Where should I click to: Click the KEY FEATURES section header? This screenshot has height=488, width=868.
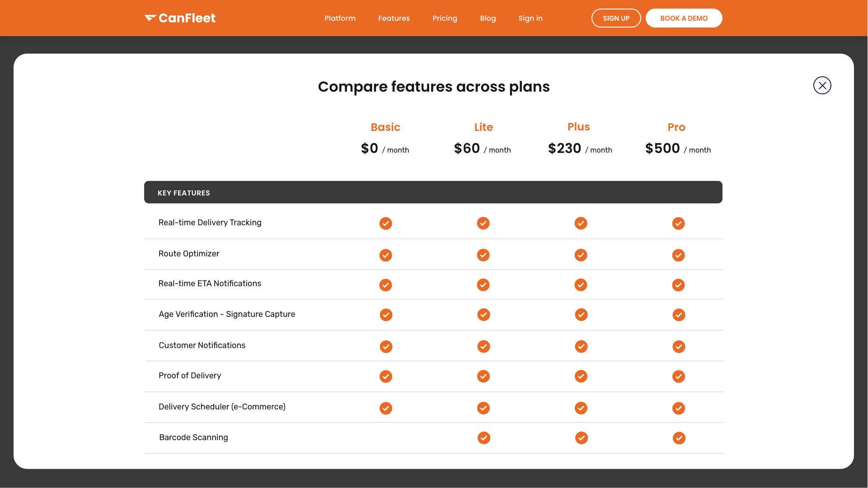click(184, 193)
